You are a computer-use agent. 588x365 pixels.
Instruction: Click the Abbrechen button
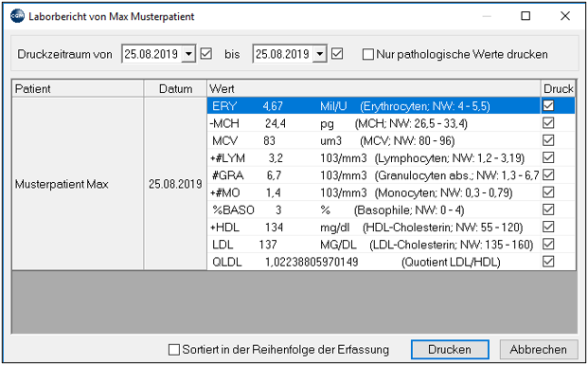point(539,350)
